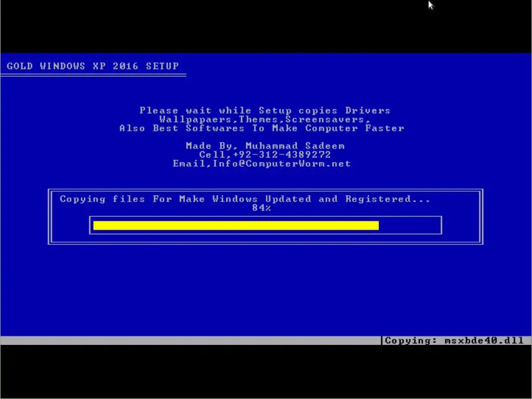Click the 'GOLD WINDOWS XP 2016 SETUP' title
Screen dimensions: 532x399
point(92,66)
